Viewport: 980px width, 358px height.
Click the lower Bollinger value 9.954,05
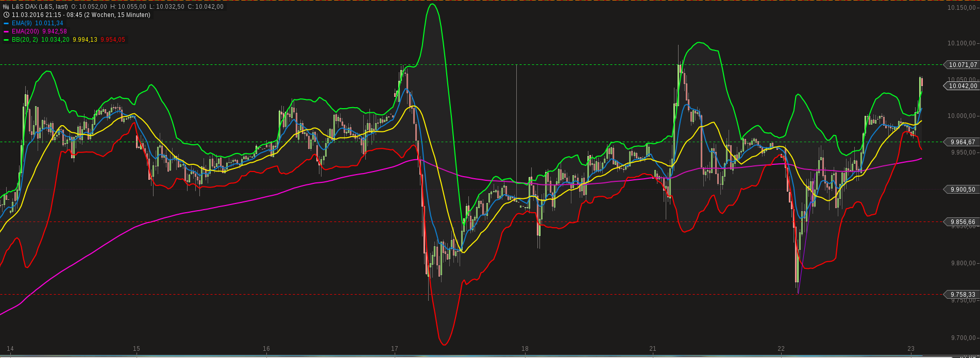click(113, 40)
